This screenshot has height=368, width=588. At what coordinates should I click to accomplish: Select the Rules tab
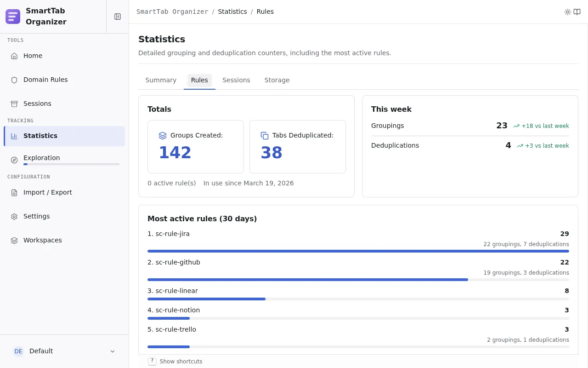pos(199,80)
